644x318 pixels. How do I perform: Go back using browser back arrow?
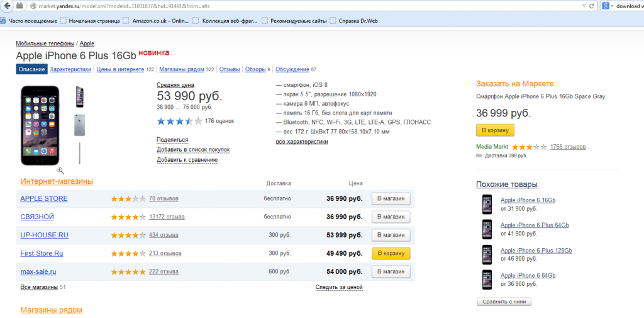[6, 6]
